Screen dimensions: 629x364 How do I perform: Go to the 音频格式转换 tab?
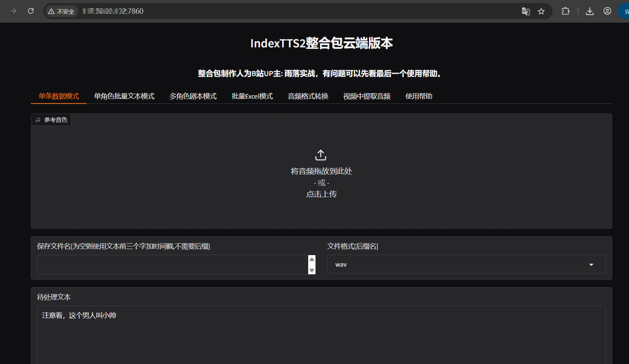pos(308,96)
